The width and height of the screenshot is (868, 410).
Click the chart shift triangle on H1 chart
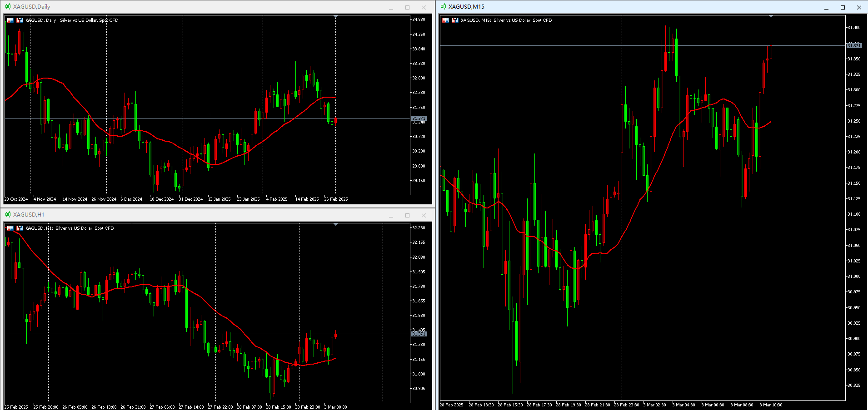pos(335,224)
